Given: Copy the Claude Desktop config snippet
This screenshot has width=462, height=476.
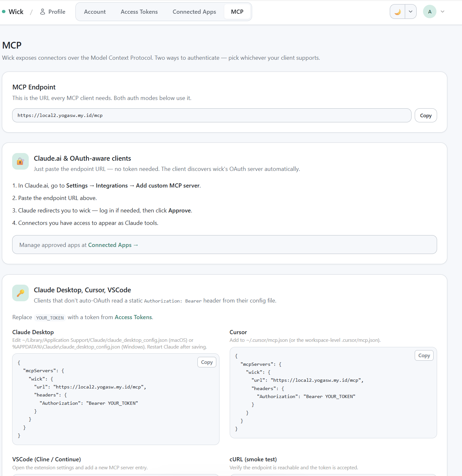Looking at the screenshot, I should [x=207, y=362].
